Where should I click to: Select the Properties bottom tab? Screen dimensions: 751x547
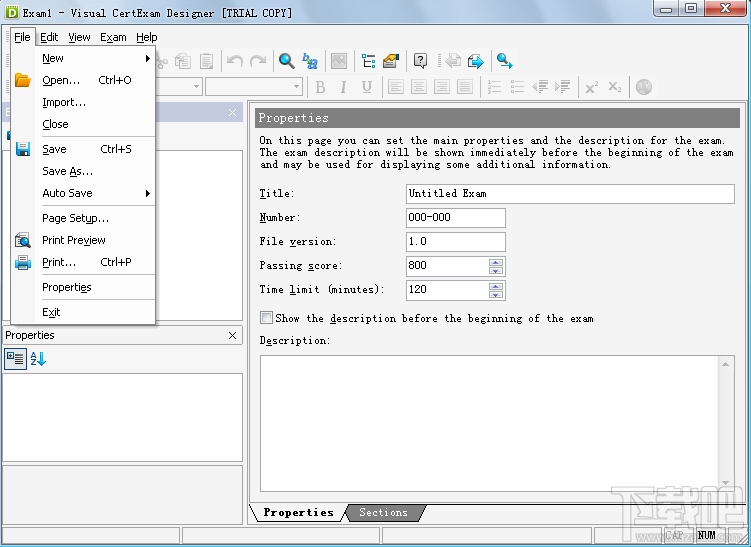298,512
